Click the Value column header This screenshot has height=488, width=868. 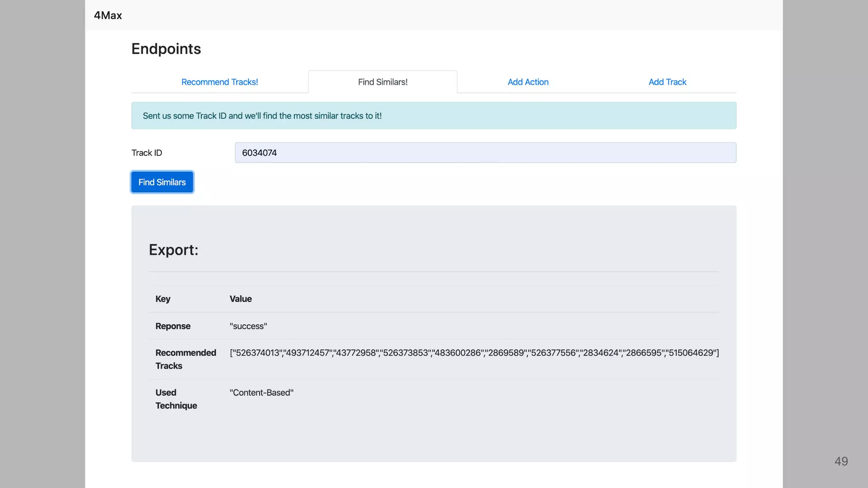click(240, 299)
